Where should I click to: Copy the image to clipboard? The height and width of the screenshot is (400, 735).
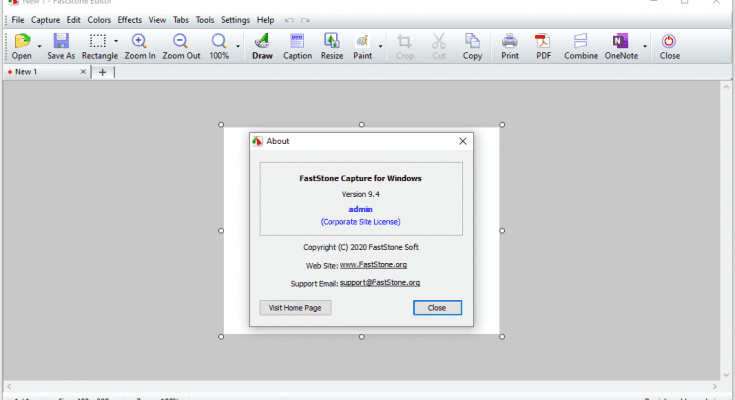pos(472,46)
